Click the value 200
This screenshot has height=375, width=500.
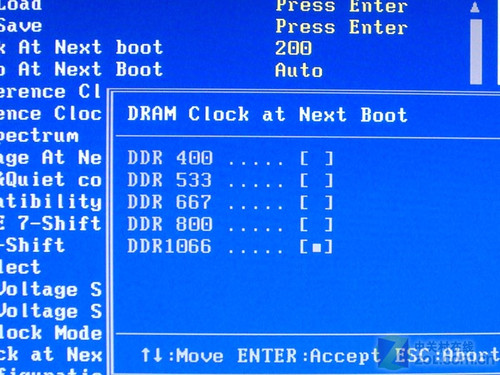tap(293, 48)
